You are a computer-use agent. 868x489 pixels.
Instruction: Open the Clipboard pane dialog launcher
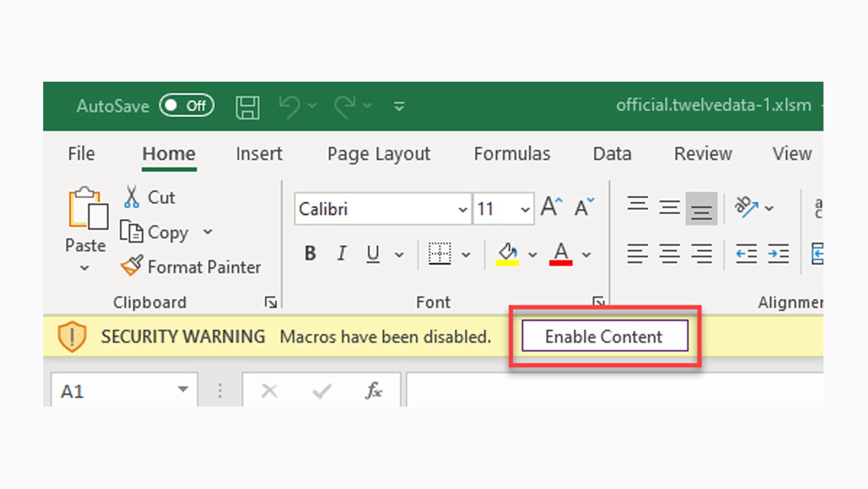(271, 302)
